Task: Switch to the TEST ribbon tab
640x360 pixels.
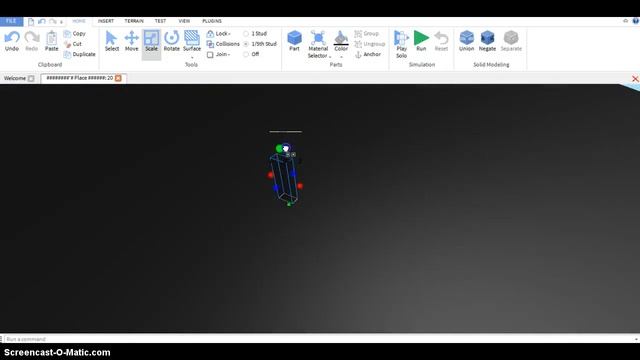Action: tap(160, 21)
